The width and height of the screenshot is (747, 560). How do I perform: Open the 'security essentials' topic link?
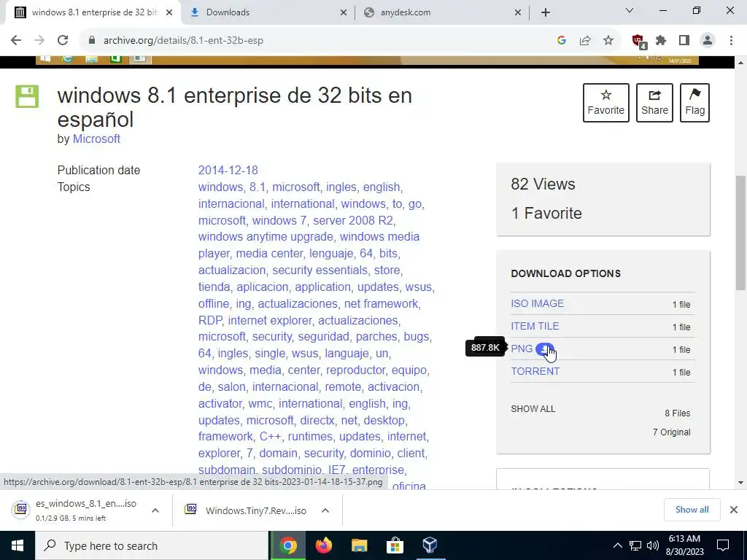[320, 270]
